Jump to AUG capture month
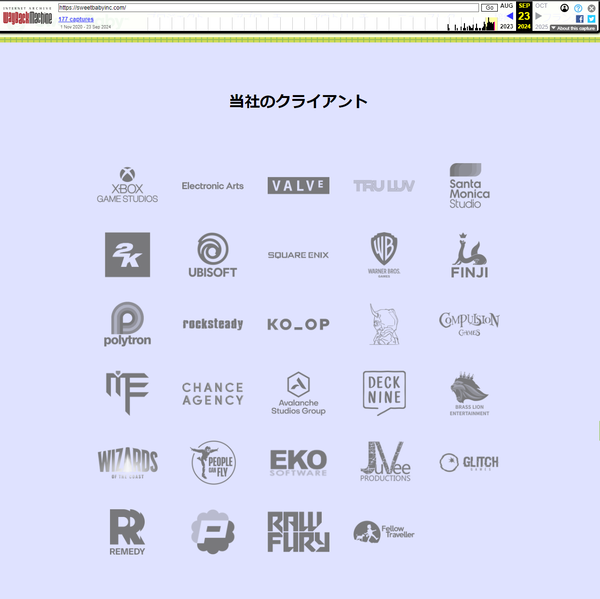 pos(506,6)
